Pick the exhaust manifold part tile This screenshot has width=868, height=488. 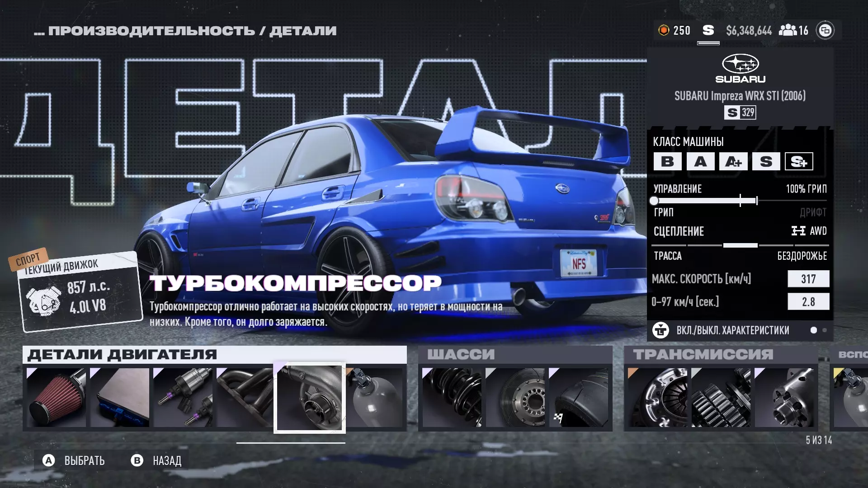click(245, 397)
